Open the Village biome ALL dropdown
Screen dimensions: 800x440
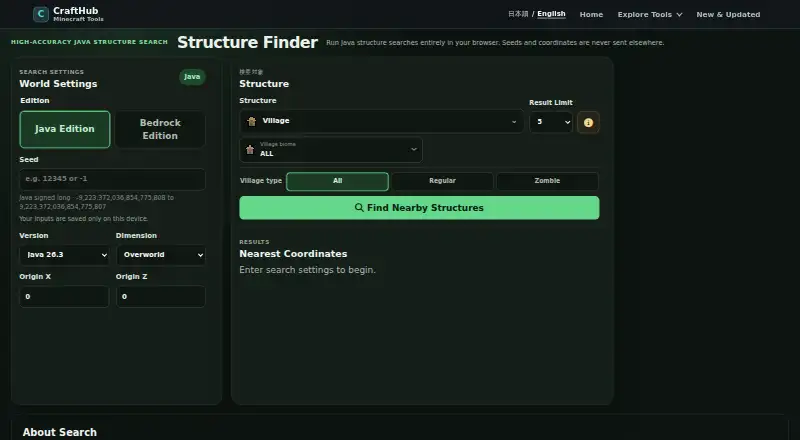pyautogui.click(x=331, y=150)
